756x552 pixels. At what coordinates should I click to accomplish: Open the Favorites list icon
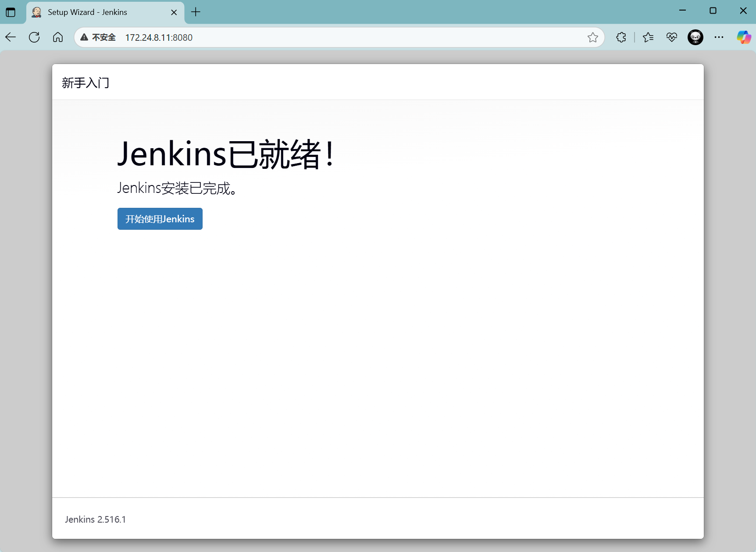click(648, 37)
